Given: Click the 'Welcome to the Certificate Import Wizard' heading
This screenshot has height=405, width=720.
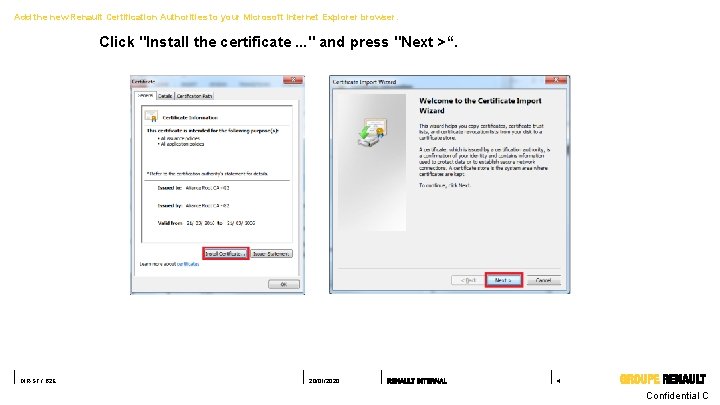Looking at the screenshot, I should pos(480,106).
